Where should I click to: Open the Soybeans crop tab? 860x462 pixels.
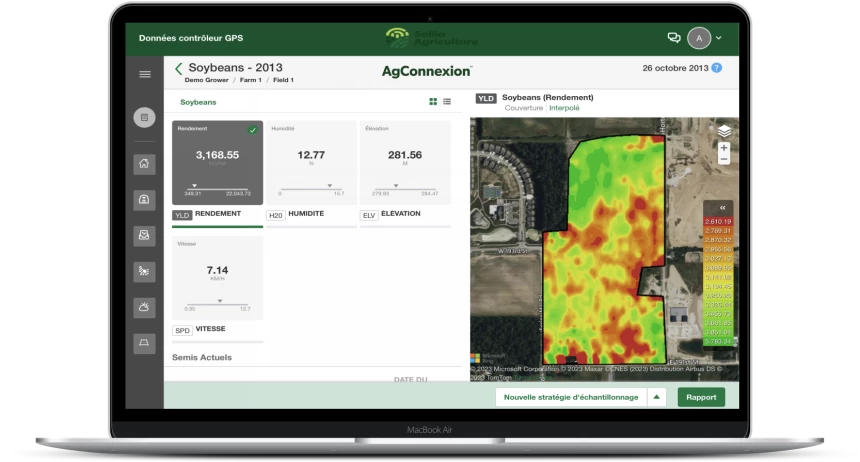[198, 102]
